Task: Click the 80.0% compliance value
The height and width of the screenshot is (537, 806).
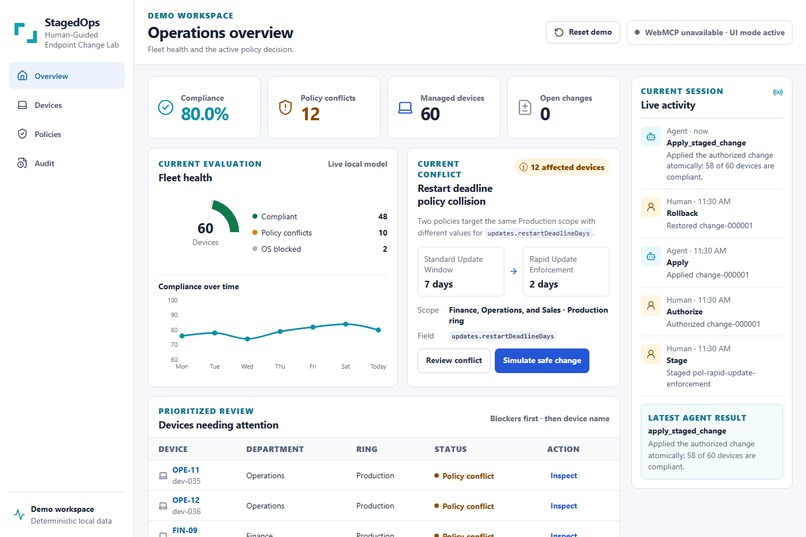Action: point(205,114)
